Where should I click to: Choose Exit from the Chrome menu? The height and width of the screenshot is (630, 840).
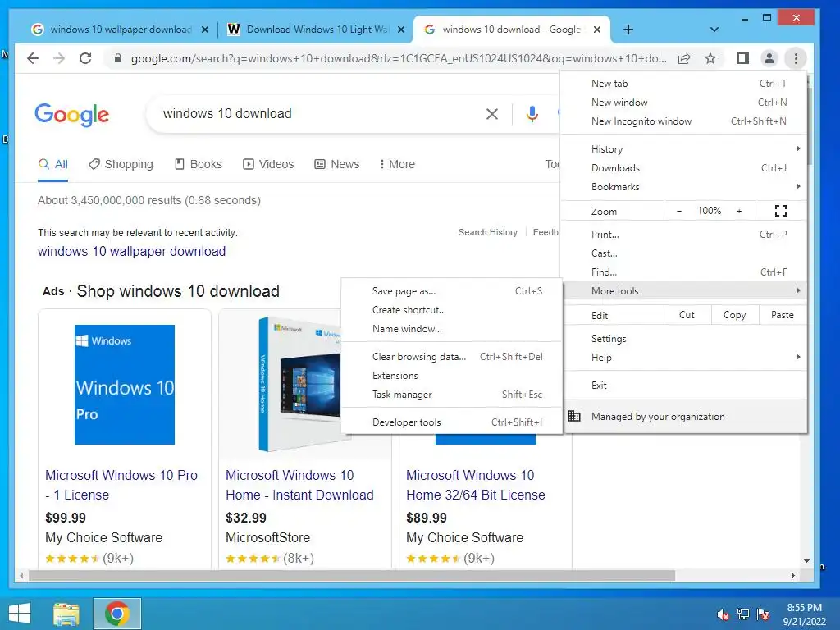tap(683, 386)
